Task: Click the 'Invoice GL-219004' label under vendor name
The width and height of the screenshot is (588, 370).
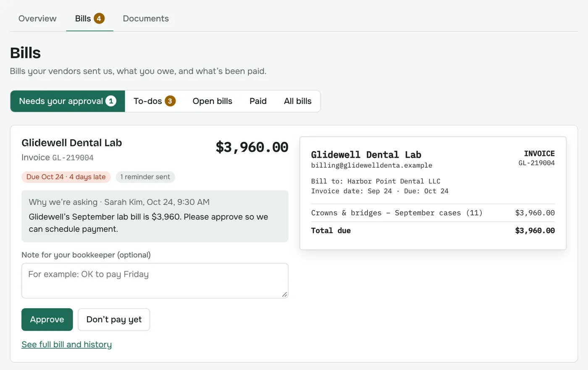Action: tap(58, 158)
